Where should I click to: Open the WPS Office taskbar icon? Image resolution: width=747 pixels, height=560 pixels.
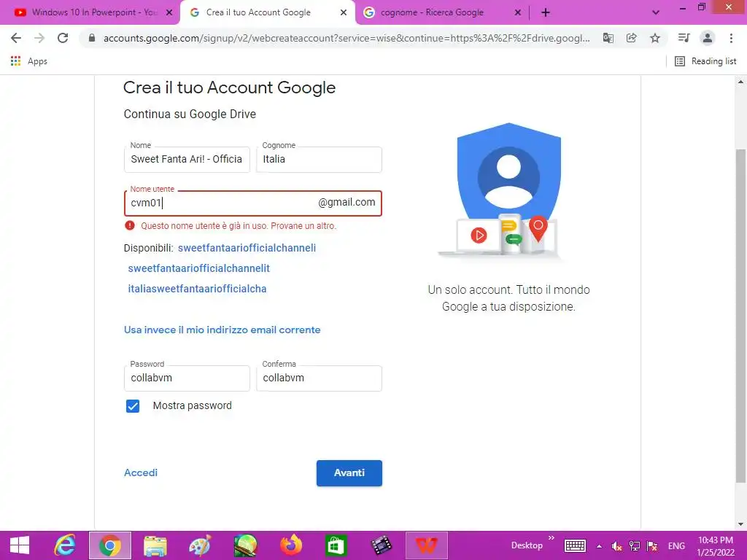[x=426, y=545]
